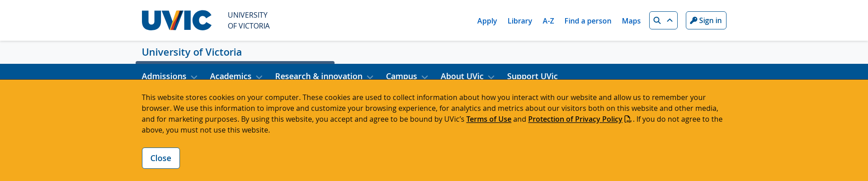Expand the Academics dropdown arrow
868x181 pixels.
coord(259,77)
